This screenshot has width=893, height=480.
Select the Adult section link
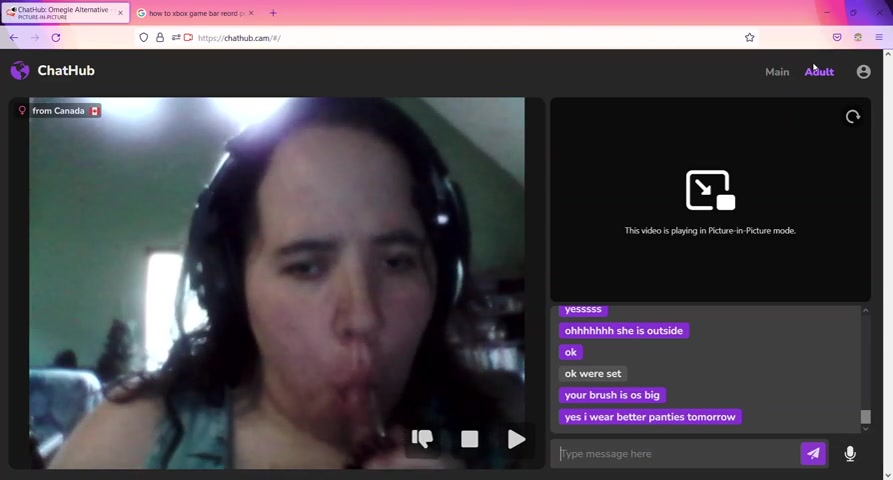819,72
